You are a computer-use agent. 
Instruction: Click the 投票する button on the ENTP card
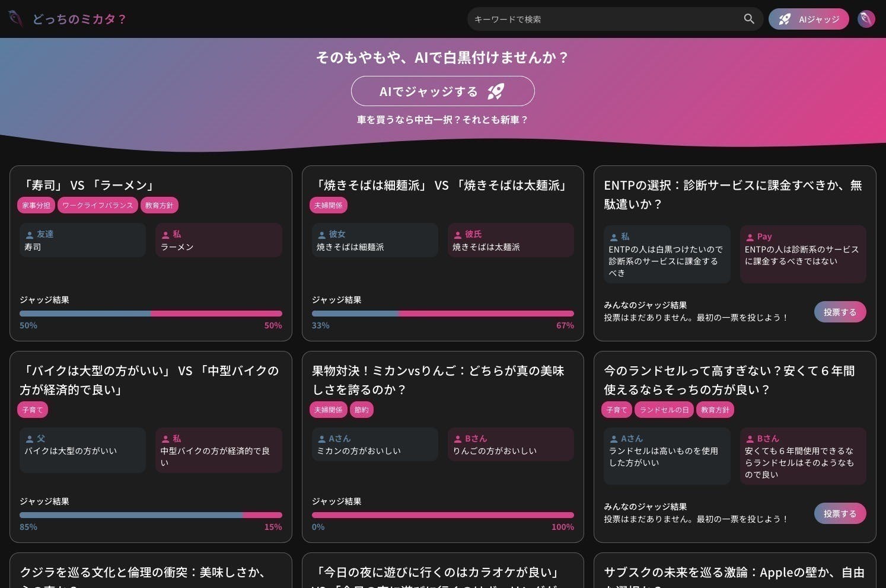840,312
